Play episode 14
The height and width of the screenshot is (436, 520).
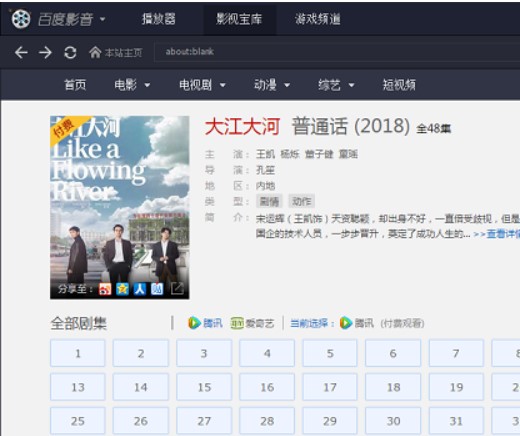[141, 387]
